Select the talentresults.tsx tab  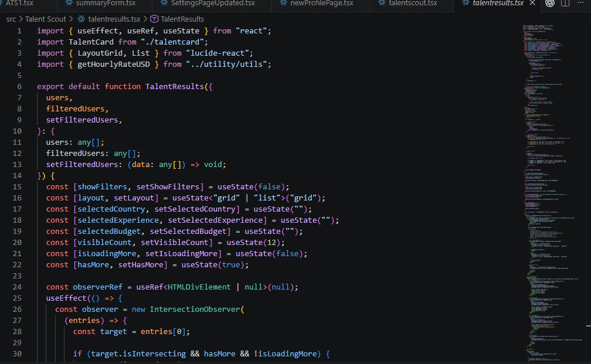(498, 3)
